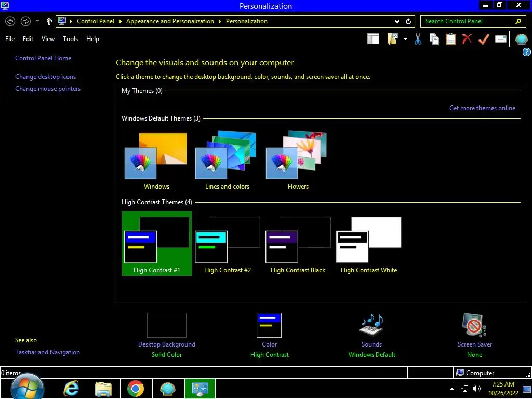The width and height of the screenshot is (532, 399).
Task: Click the search magnifier icon
Action: point(518,21)
